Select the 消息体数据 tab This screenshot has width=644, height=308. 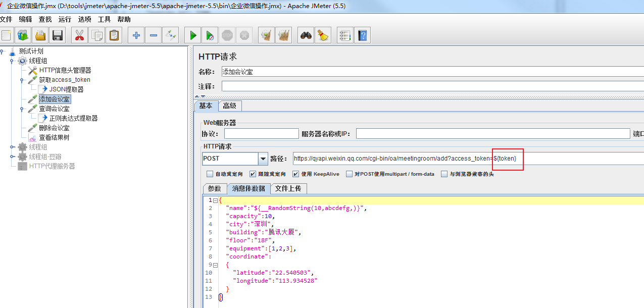[x=248, y=188]
